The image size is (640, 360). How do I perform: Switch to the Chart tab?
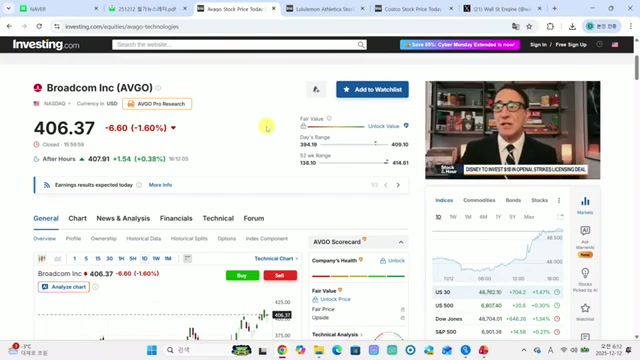tap(78, 218)
